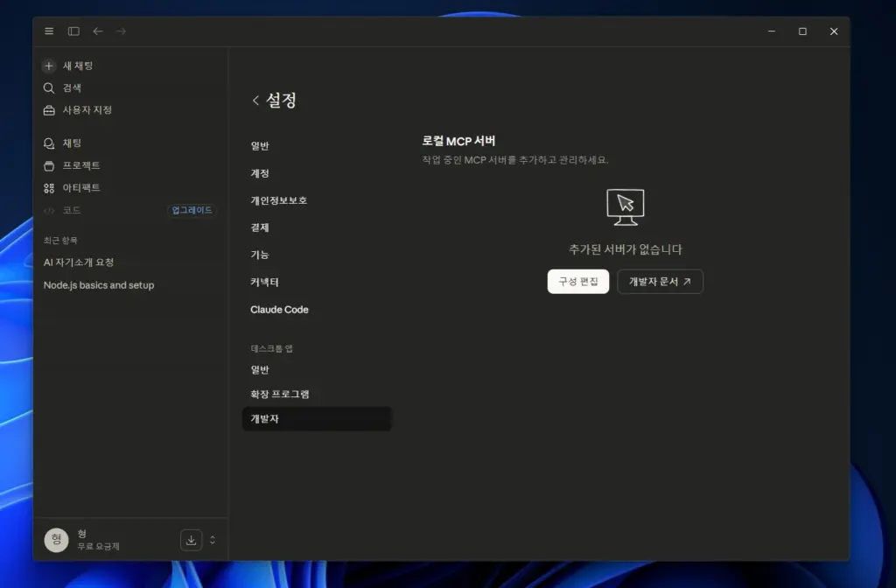Image resolution: width=896 pixels, height=588 pixels.
Task: Maximize the Claude window
Action: tap(802, 31)
